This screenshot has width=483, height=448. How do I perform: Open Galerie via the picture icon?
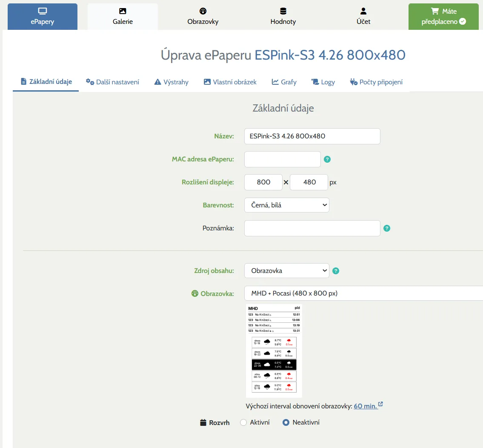pos(123,11)
